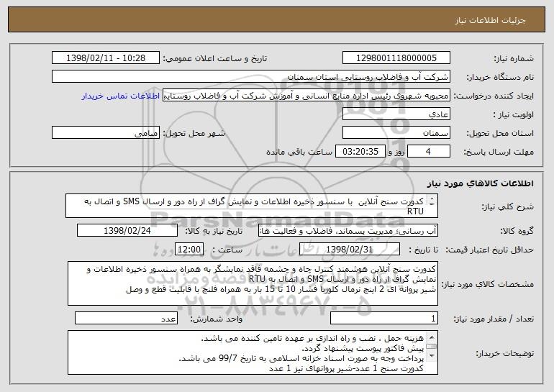Viewport: 554px width, 392px height.
Task: Step up the description box spinner arrow
Action: pos(432,199)
